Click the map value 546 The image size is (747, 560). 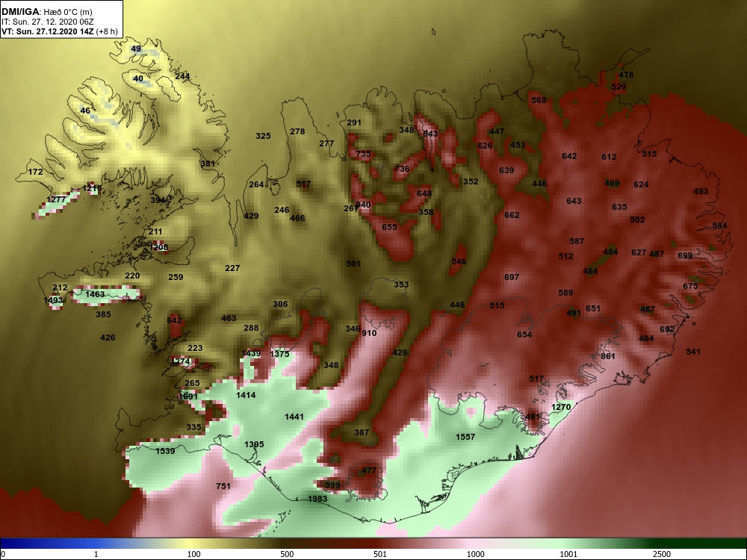459,261
